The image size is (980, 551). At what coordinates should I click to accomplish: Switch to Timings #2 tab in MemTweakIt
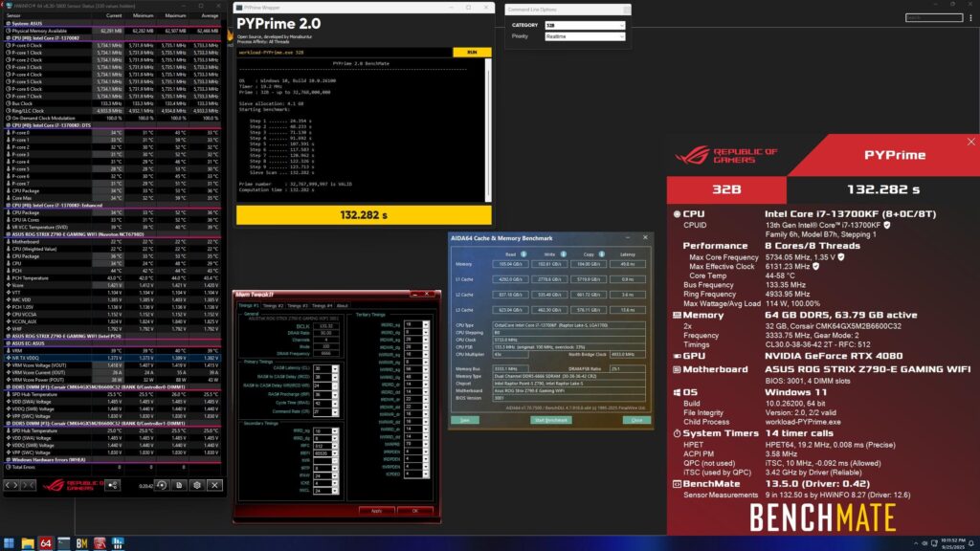(x=273, y=305)
